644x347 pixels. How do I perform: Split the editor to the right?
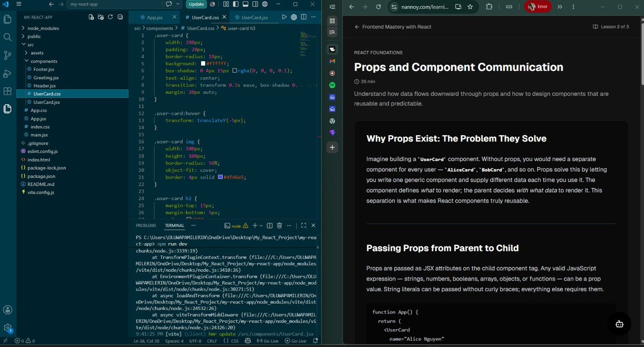303,17
